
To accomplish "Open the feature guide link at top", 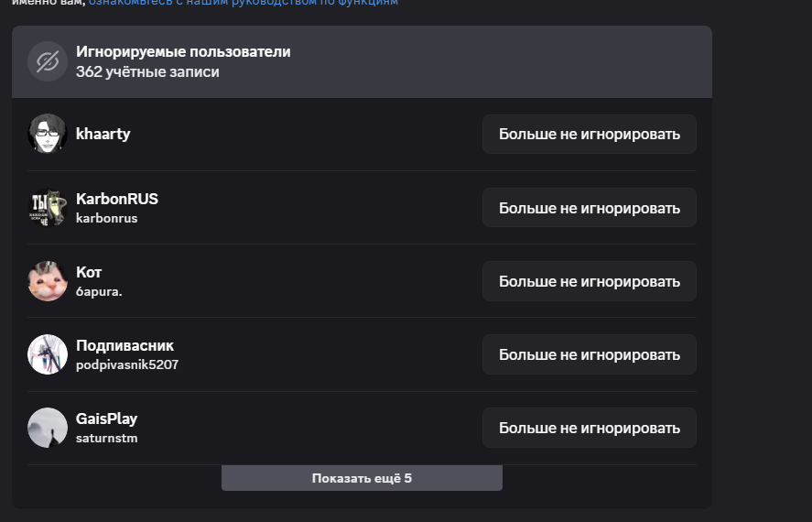I will pyautogui.click(x=244, y=3).
